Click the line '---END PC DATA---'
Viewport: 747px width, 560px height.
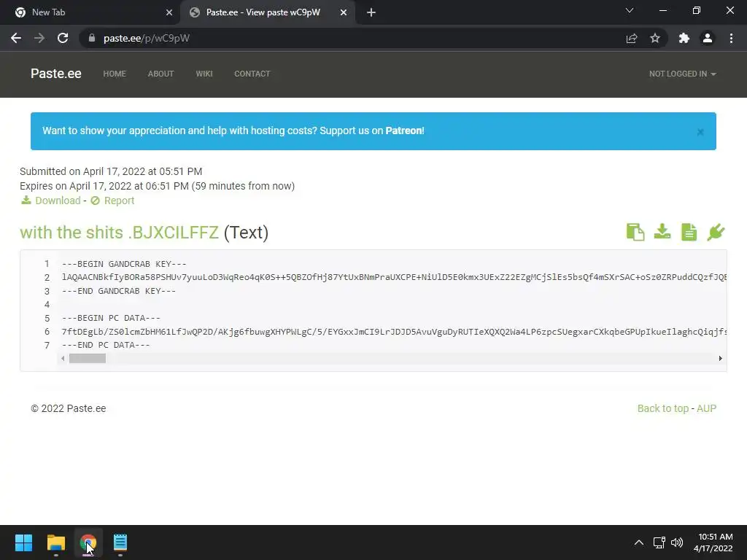point(106,345)
